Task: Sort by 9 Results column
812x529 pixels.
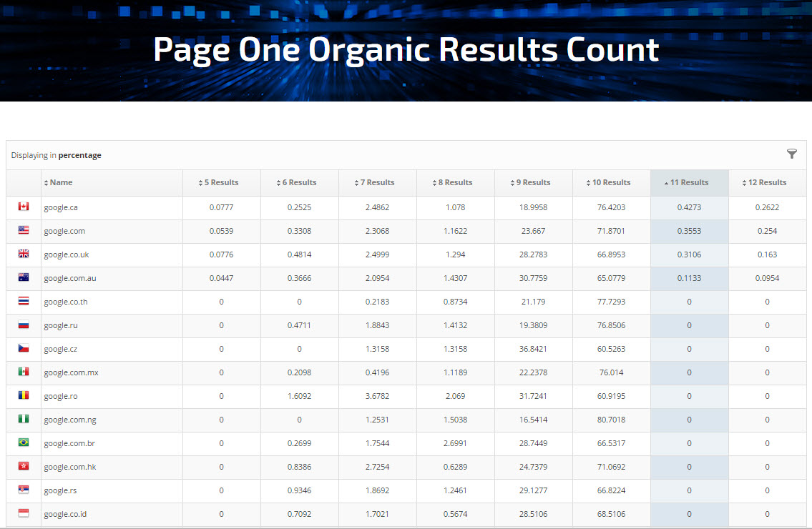Action: [530, 182]
